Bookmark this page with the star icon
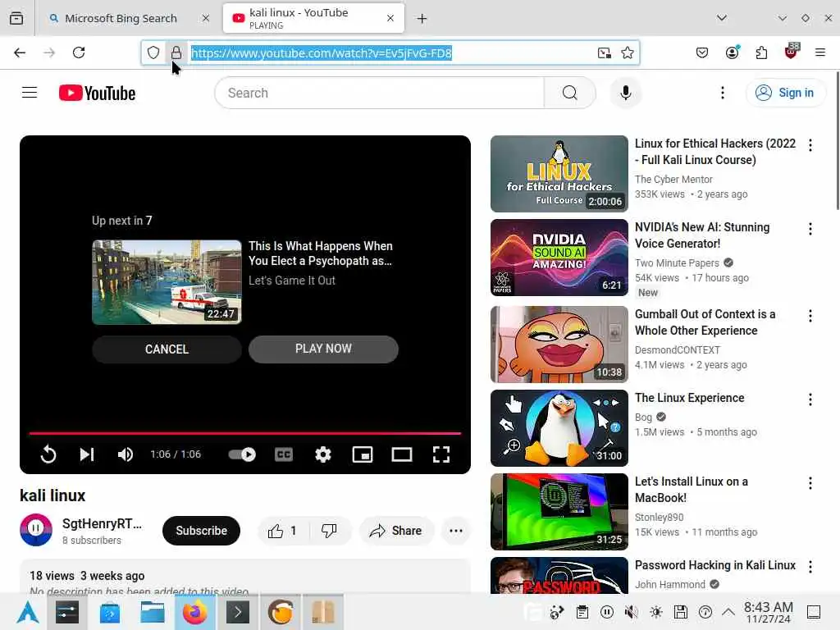Viewport: 840px width, 630px height. pos(628,52)
